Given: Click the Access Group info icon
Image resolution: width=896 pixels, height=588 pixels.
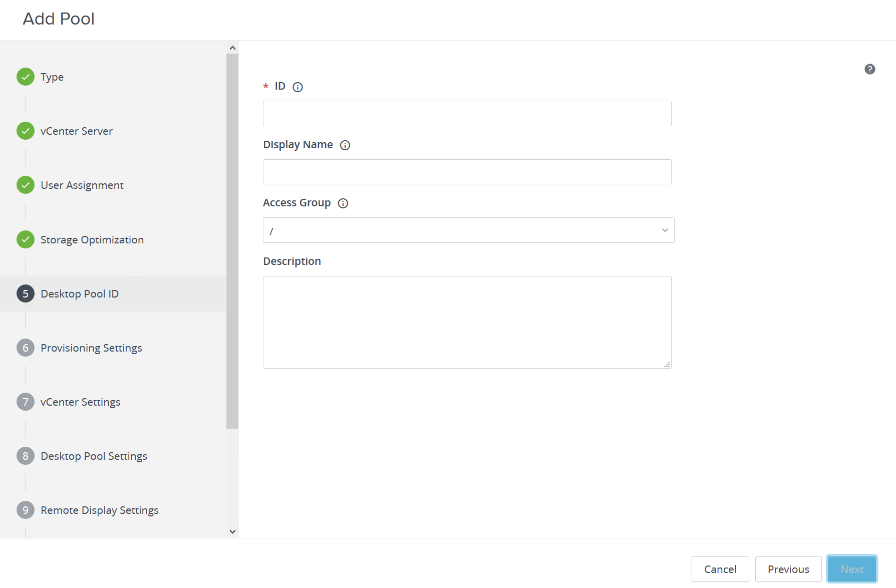Looking at the screenshot, I should click(343, 203).
